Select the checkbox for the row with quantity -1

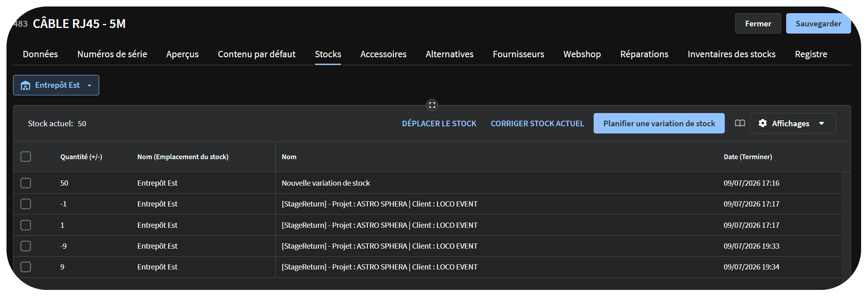click(x=26, y=204)
